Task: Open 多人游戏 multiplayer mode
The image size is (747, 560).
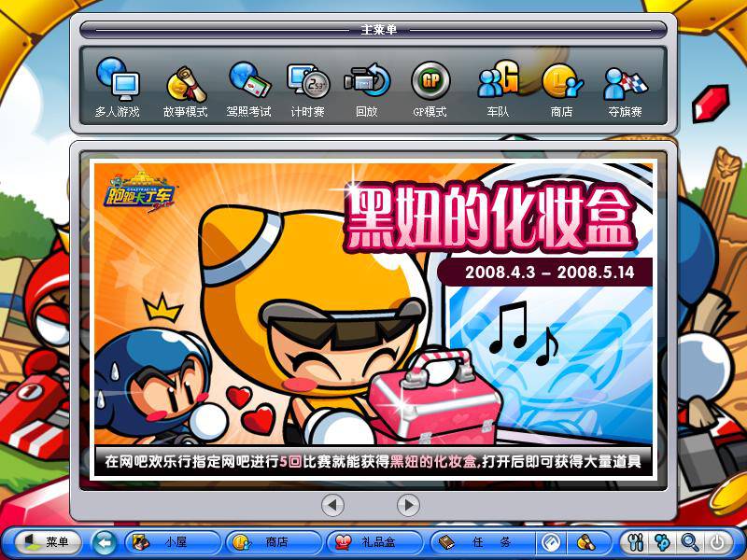Action: pyautogui.click(x=118, y=89)
